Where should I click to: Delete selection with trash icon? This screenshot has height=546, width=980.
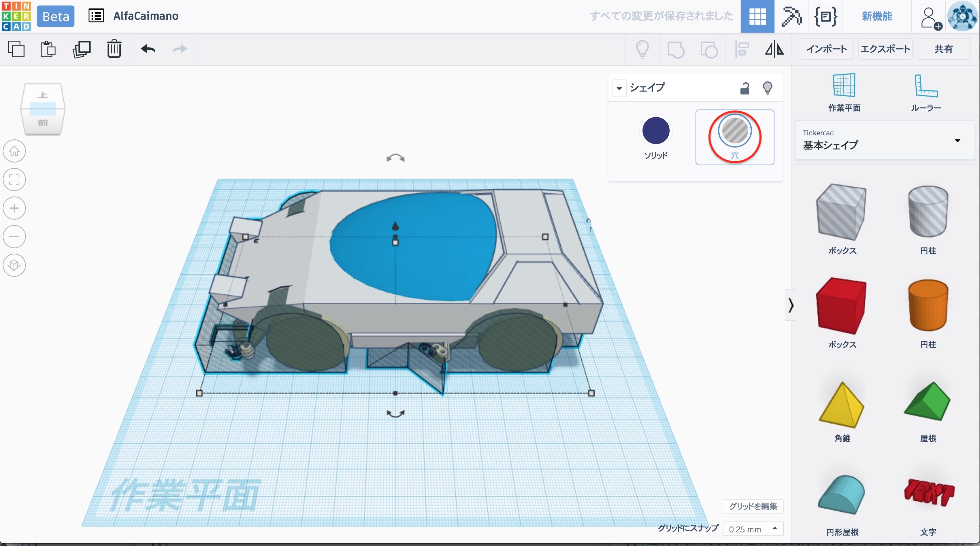[x=114, y=49]
